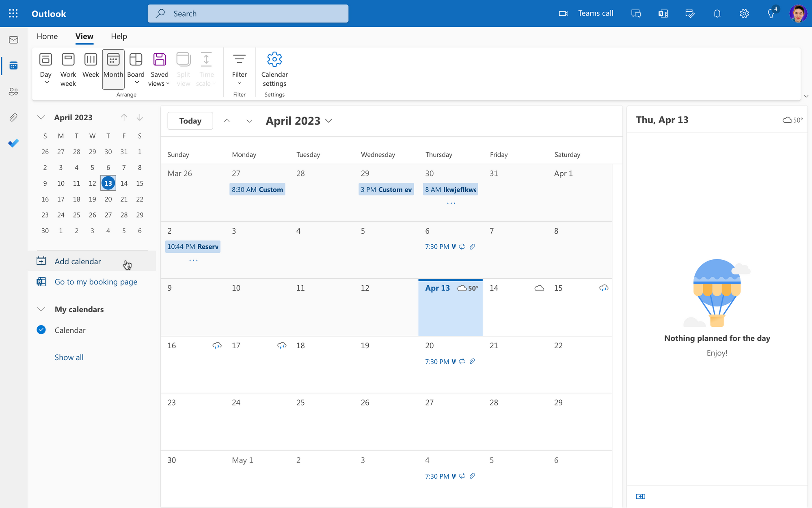Navigate to previous month in mini calendar
The image size is (812, 508).
124,117
